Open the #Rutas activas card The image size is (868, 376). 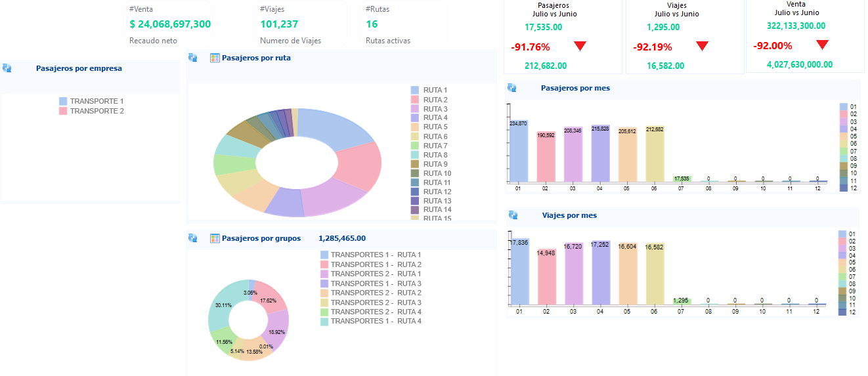(x=406, y=24)
